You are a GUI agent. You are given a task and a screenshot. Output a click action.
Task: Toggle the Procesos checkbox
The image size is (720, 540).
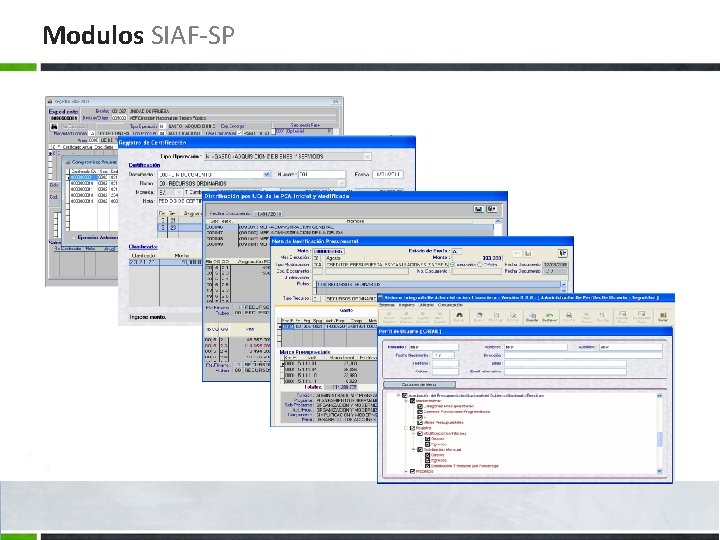[x=412, y=472]
